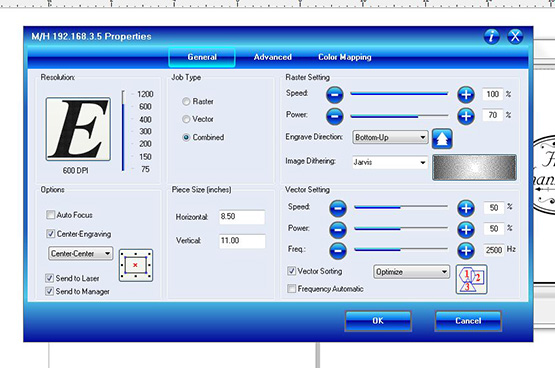Screen dimensions: 555x368
Task: Open the Image Dithering Jarvis dropdown
Action: point(390,162)
